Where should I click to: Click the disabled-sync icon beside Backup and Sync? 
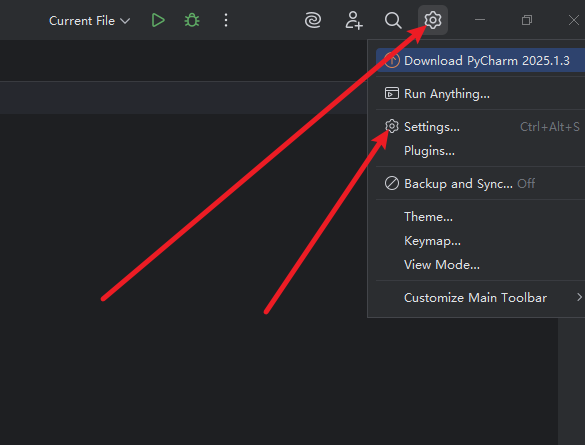392,183
